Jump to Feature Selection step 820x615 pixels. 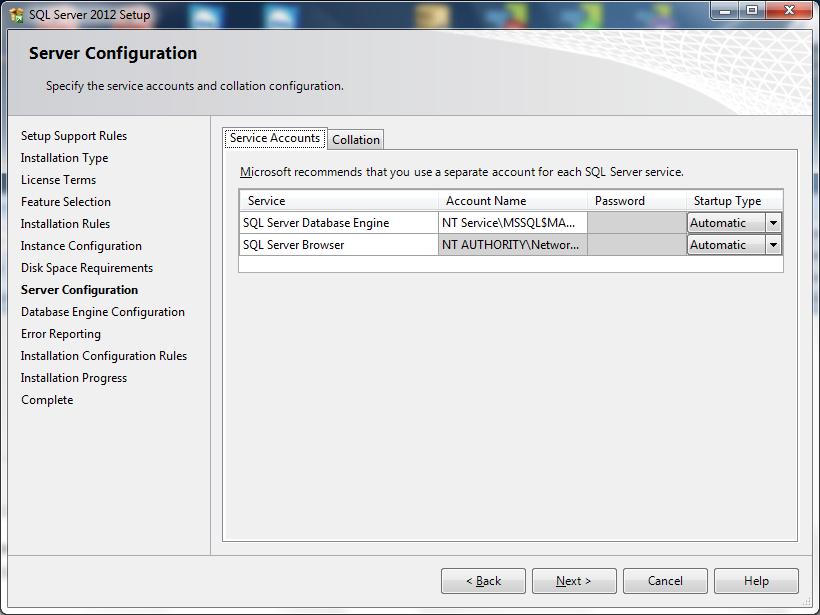click(66, 202)
